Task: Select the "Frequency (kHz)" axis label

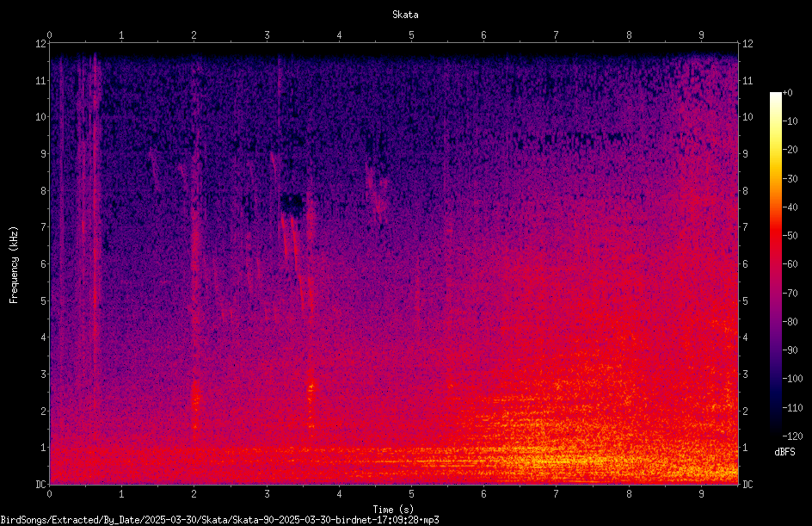Action: [x=14, y=265]
